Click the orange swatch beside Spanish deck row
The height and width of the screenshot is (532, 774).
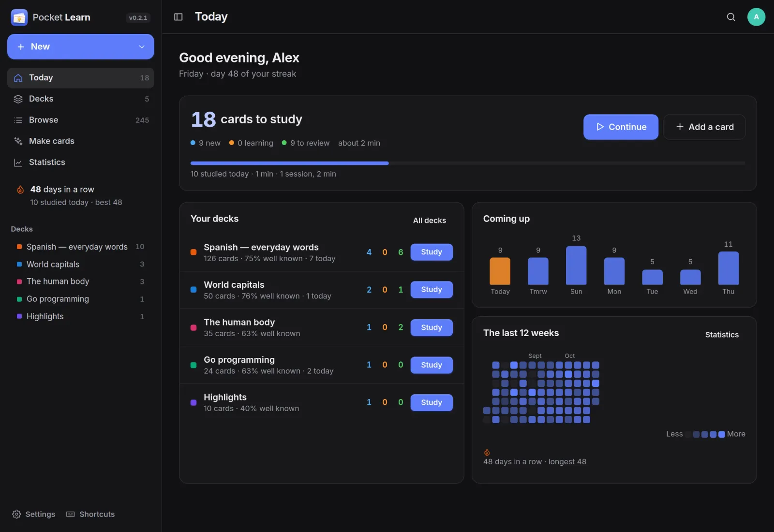coord(193,252)
